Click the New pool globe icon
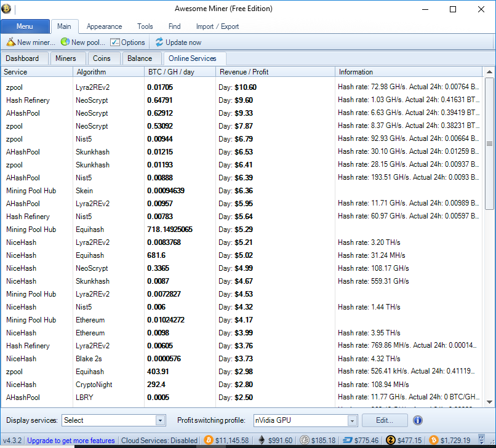This screenshot has height=448, width=496. tap(65, 42)
